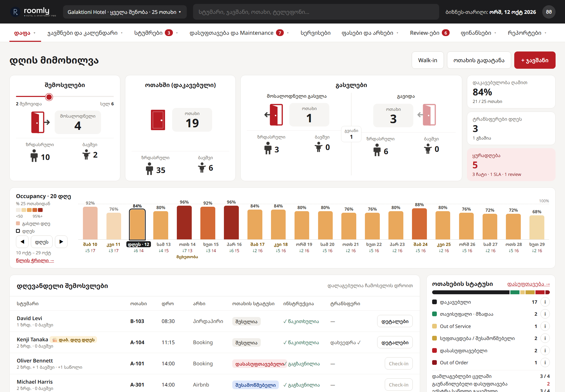The height and width of the screenshot is (392, 565).
Task: Click the Walk-in button
Action: [x=428, y=60]
